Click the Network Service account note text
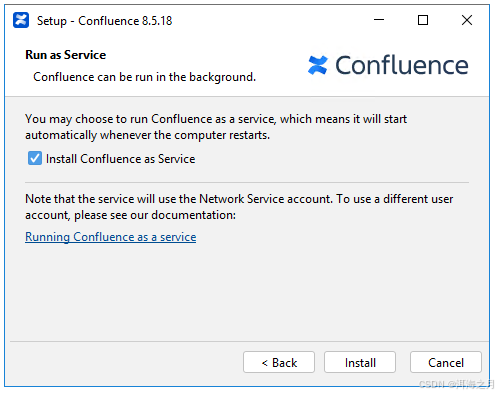Image resolution: width=499 pixels, height=396 pixels. pos(239,207)
